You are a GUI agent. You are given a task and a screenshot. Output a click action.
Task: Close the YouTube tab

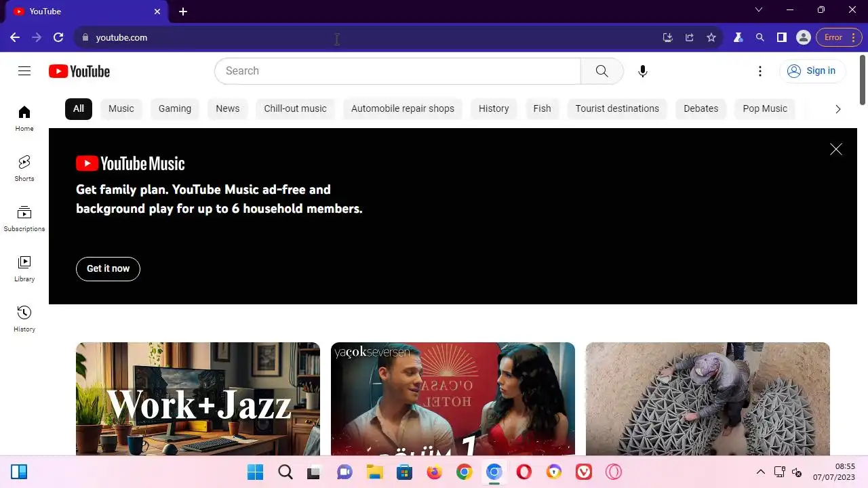pyautogui.click(x=157, y=12)
